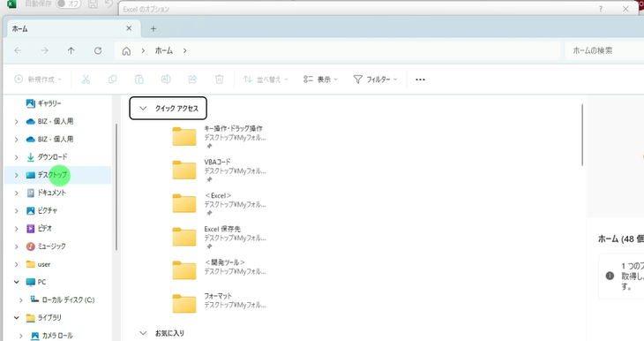The width and height of the screenshot is (644, 341).
Task: Open the フィルター dropdown
Action: pyautogui.click(x=376, y=80)
